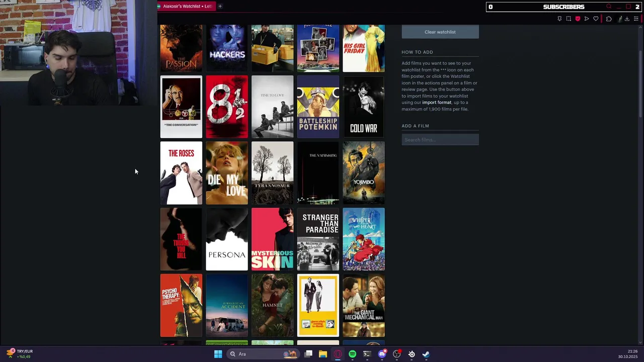The width and height of the screenshot is (644, 362).
Task: Open File Explorer from taskbar
Action: 323,354
